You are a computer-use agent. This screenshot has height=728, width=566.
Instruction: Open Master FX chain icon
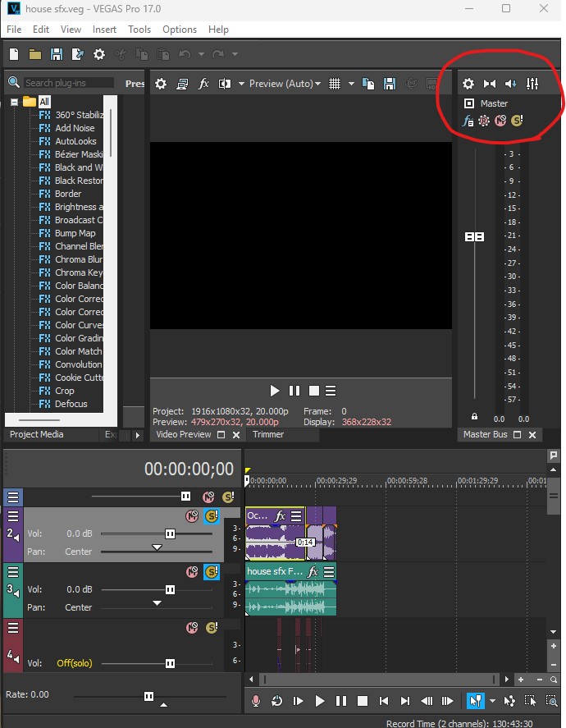click(468, 121)
